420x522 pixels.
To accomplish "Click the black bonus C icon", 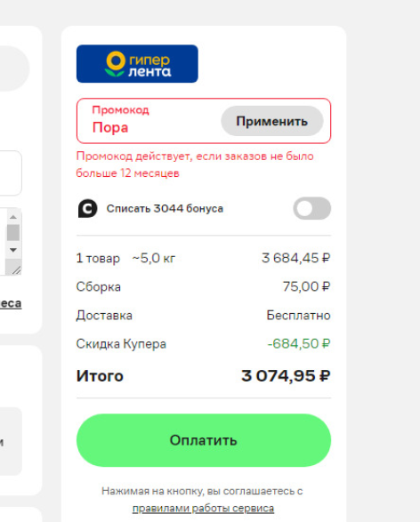I will (87, 208).
